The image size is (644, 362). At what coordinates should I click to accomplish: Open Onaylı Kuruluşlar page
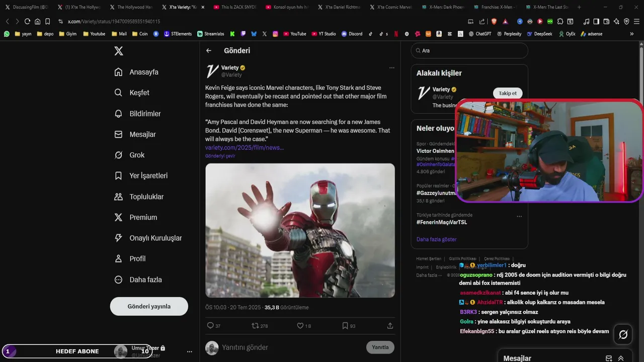pyautogui.click(x=148, y=238)
